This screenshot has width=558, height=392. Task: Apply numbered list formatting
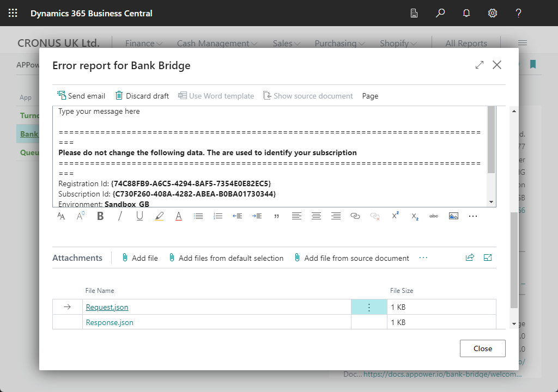(218, 216)
